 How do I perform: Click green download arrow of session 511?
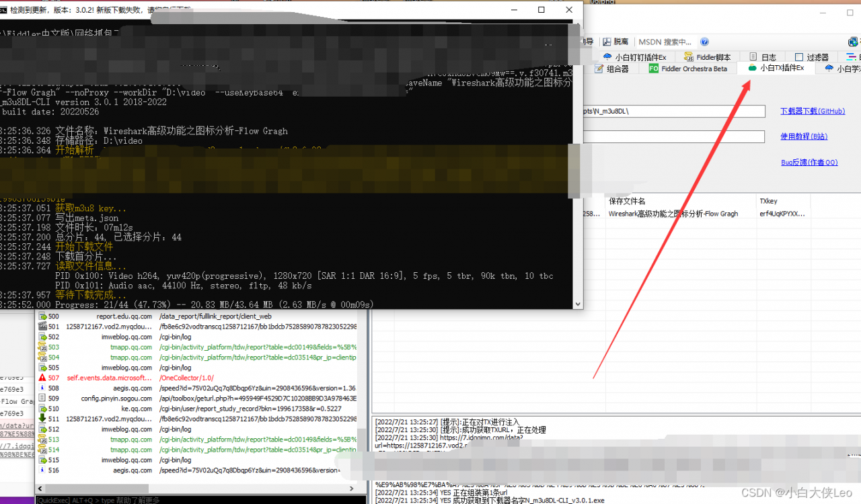click(42, 419)
